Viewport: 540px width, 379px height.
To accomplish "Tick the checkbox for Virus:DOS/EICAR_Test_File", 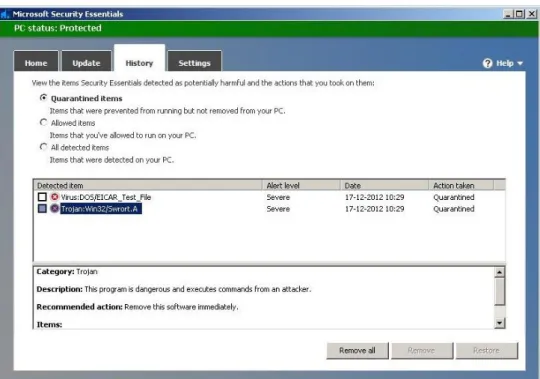I will coord(42,197).
